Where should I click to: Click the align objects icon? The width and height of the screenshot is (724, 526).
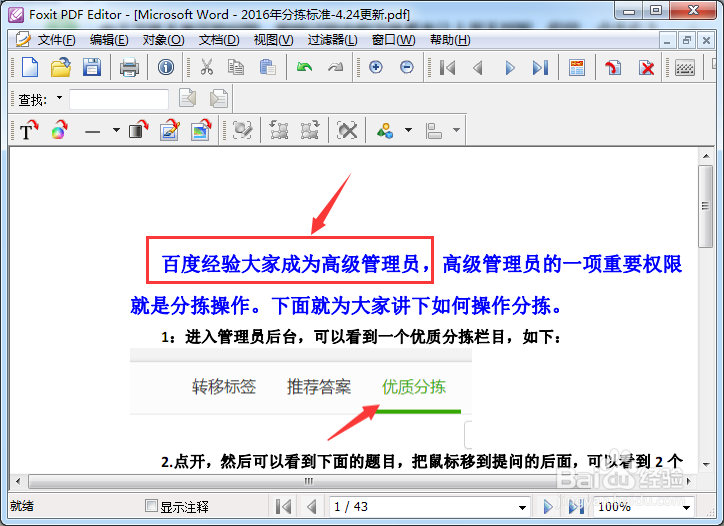point(434,131)
